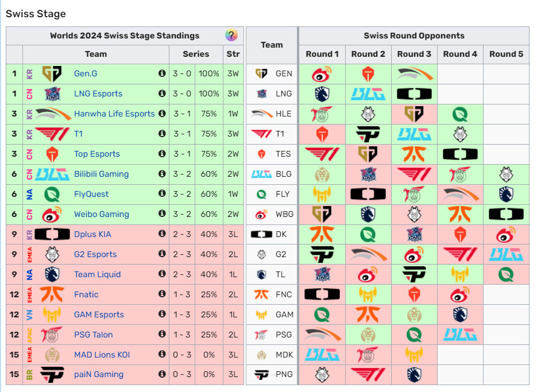Open info icon for Team Liquid row
537x392 pixels.
162,273
